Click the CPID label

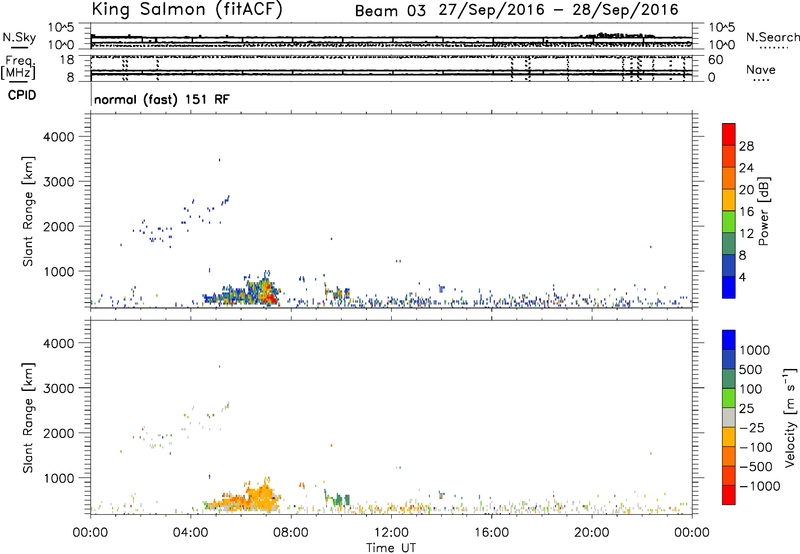(22, 95)
